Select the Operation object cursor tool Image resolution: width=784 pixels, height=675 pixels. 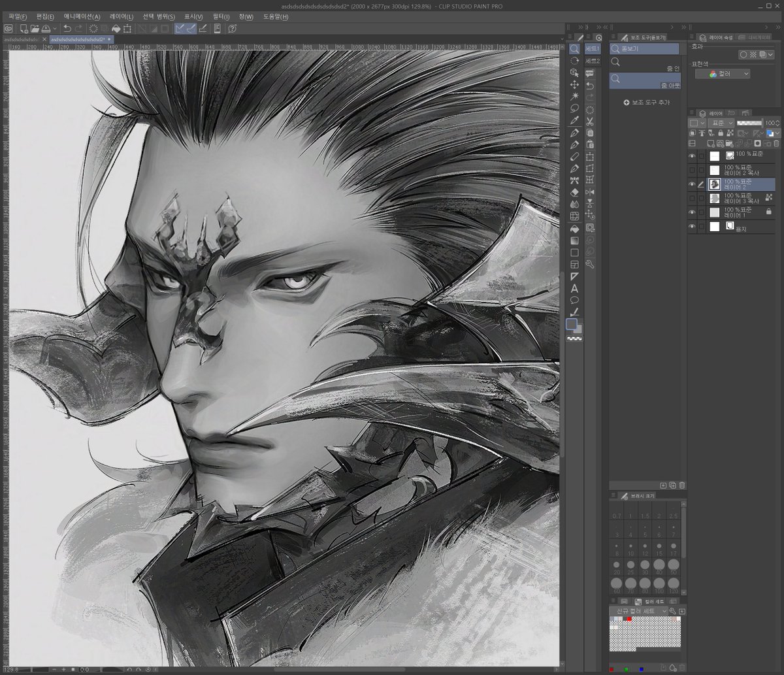(x=574, y=73)
